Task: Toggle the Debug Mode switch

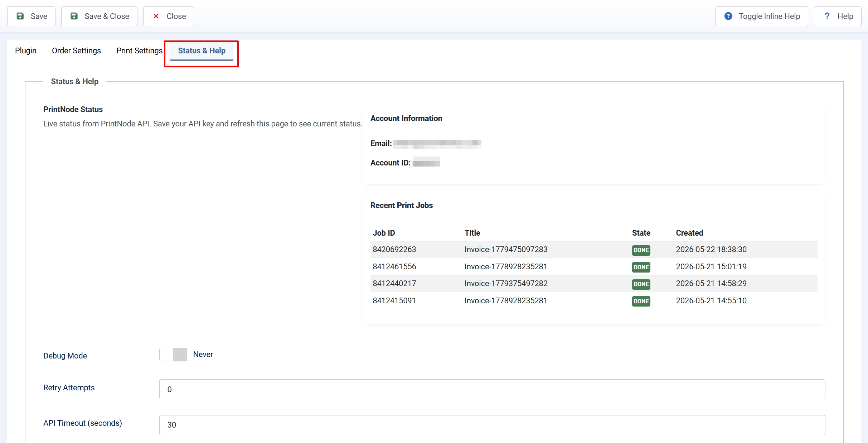Action: [x=173, y=355]
